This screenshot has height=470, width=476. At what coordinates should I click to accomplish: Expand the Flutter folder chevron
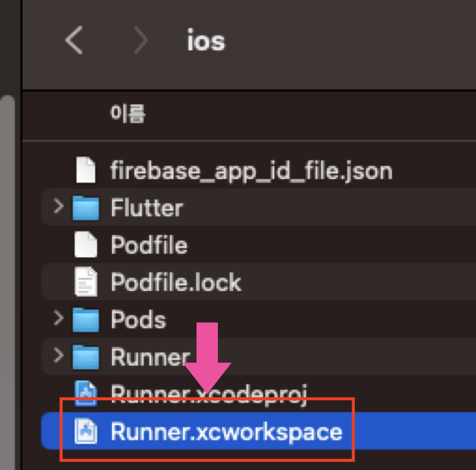pyautogui.click(x=59, y=206)
